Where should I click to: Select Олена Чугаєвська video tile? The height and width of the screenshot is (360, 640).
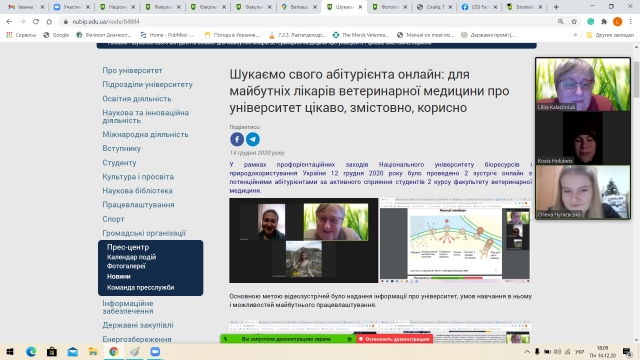583,192
